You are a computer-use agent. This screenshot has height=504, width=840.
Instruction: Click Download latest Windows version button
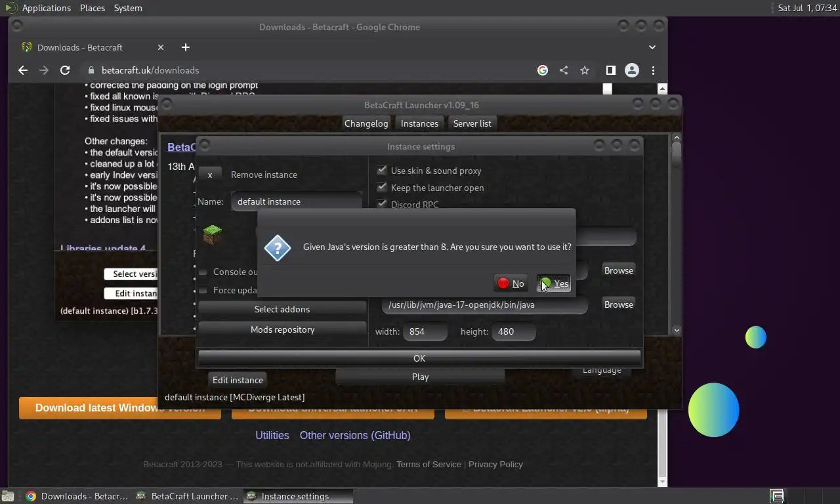(119, 408)
